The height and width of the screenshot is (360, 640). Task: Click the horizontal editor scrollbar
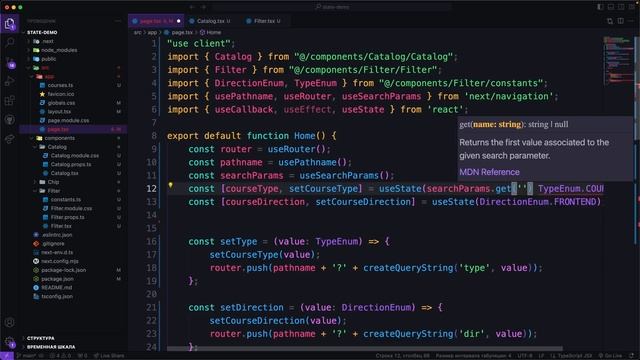(364, 349)
